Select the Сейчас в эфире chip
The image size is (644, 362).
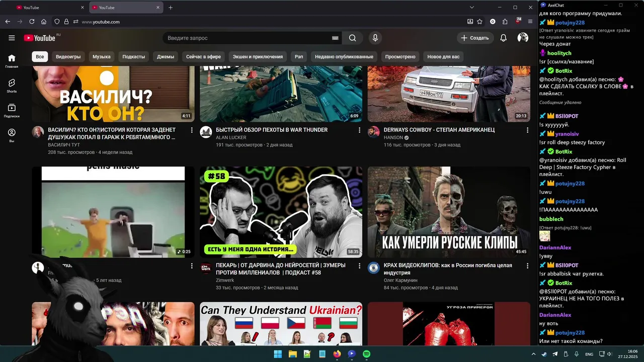(x=203, y=57)
